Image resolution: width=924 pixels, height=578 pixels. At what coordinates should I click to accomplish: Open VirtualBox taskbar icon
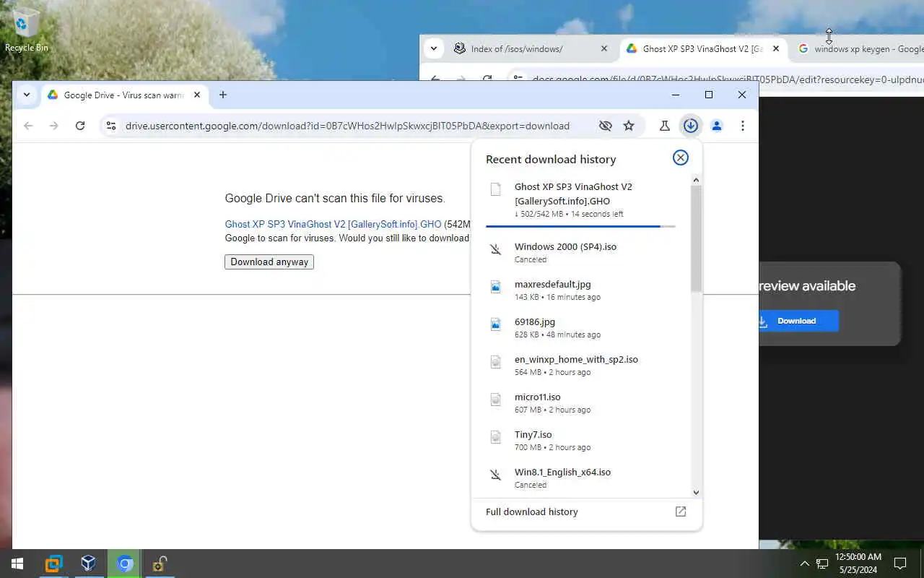pos(89,564)
